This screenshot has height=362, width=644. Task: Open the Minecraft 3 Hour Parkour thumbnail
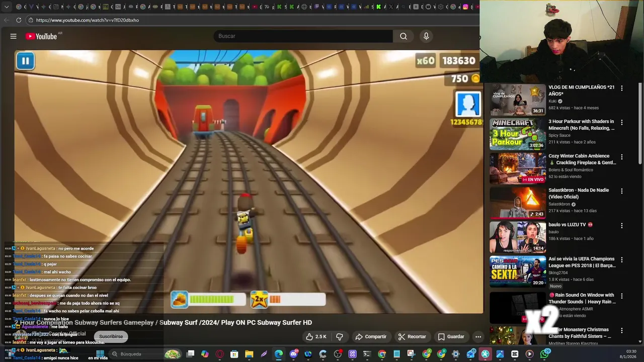pyautogui.click(x=518, y=134)
